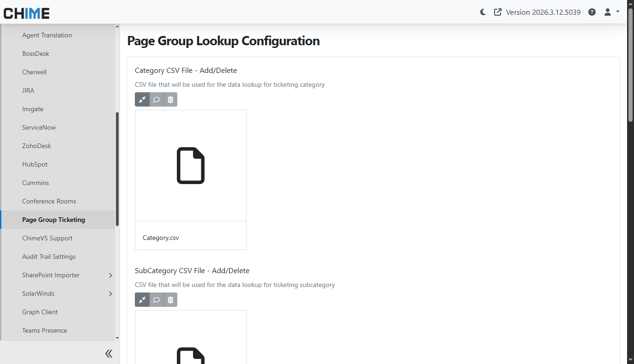Open the user account dropdown
Screen dimensions: 634x364
pyautogui.click(x=611, y=12)
